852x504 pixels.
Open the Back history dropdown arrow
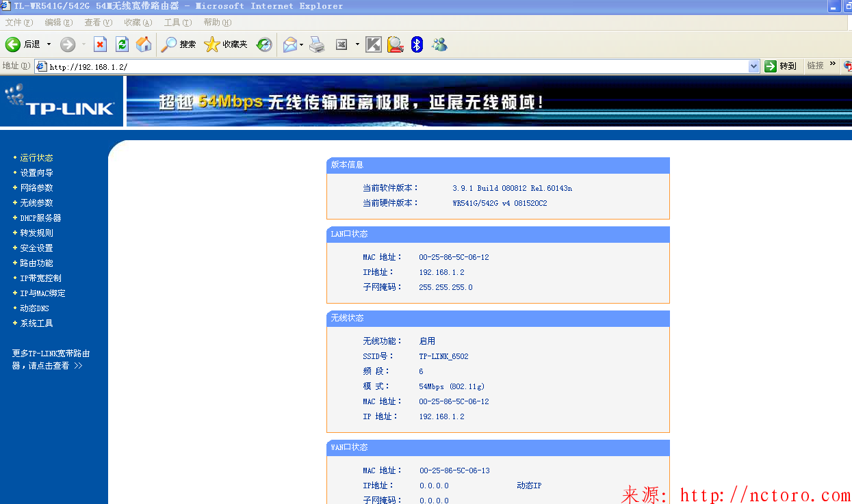(49, 44)
